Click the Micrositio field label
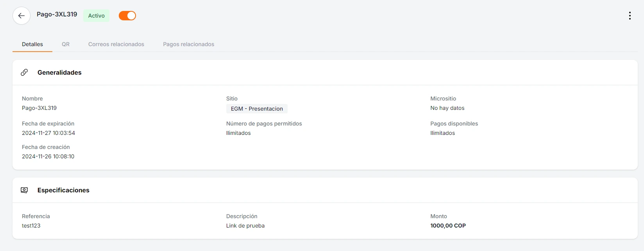Image resolution: width=644 pixels, height=251 pixels. coord(443,99)
